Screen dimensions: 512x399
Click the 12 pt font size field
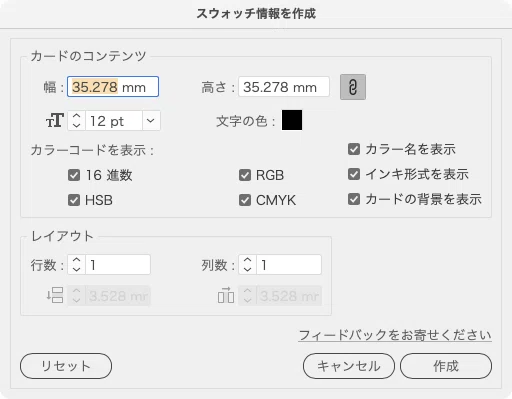114,120
